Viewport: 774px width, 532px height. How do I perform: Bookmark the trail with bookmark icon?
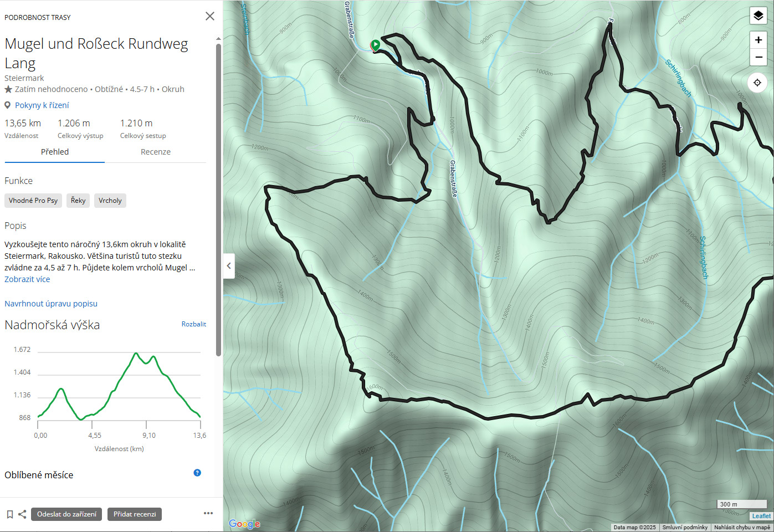(9, 514)
